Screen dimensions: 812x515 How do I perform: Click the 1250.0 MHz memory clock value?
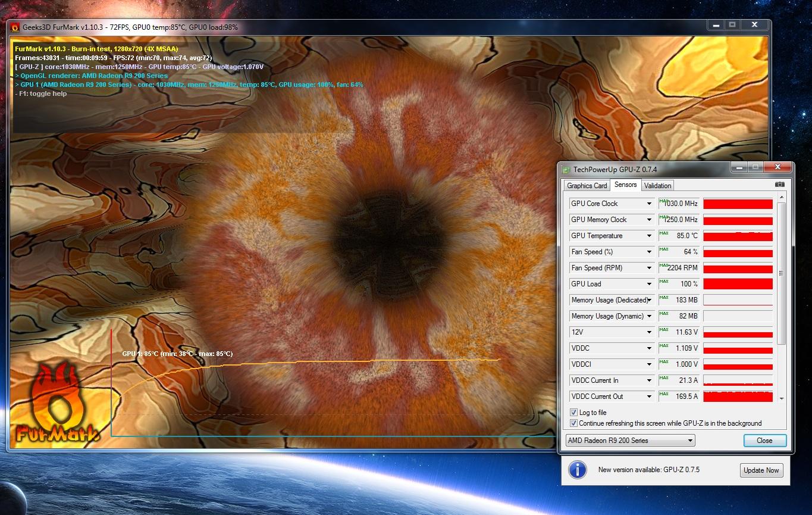[681, 220]
